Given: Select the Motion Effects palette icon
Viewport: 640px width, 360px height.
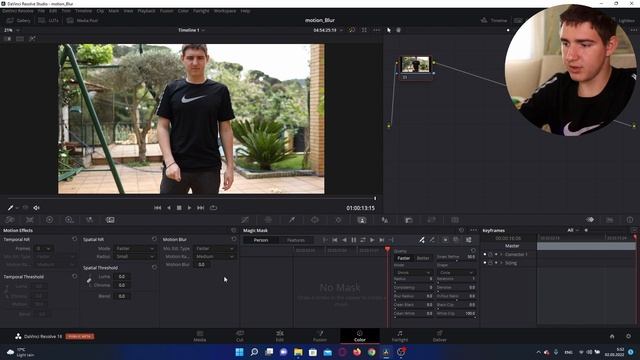Looking at the screenshot, I should [110, 220].
